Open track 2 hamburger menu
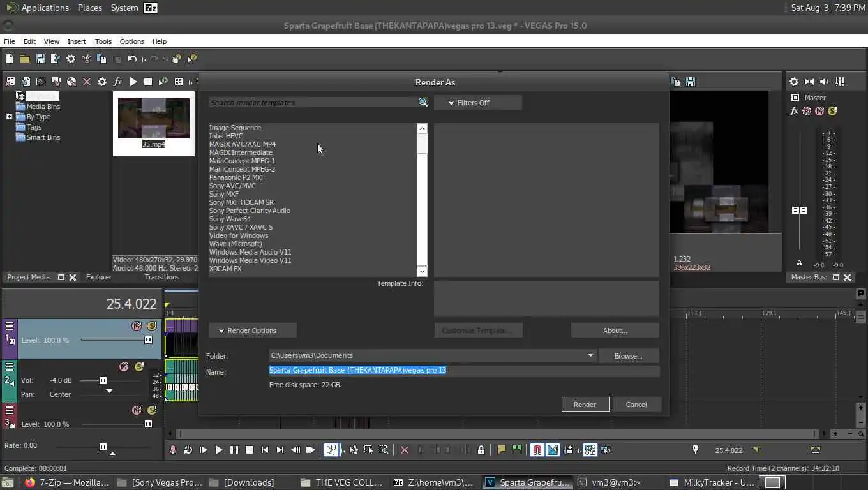Viewport: 868px width, 490px height. pos(10,367)
